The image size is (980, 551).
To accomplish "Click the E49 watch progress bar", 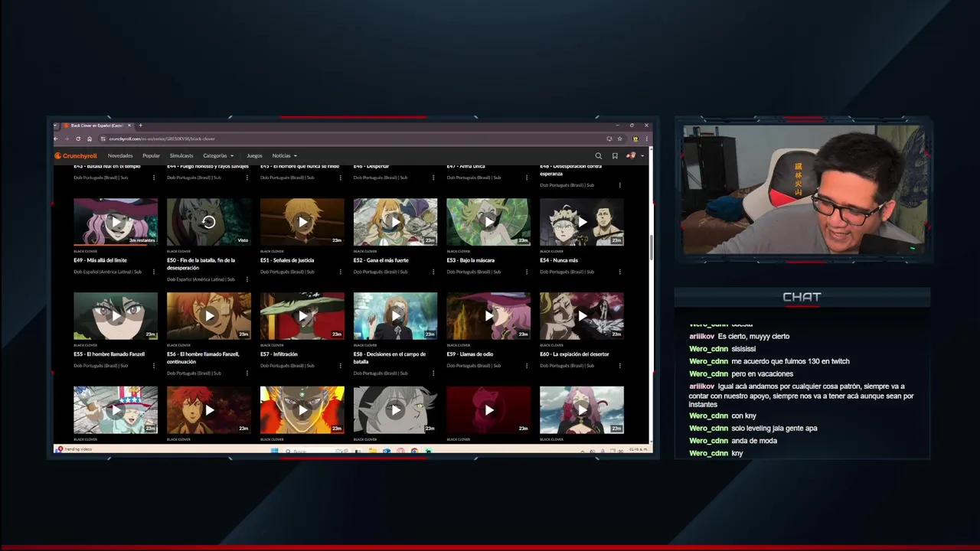I will click(x=116, y=245).
